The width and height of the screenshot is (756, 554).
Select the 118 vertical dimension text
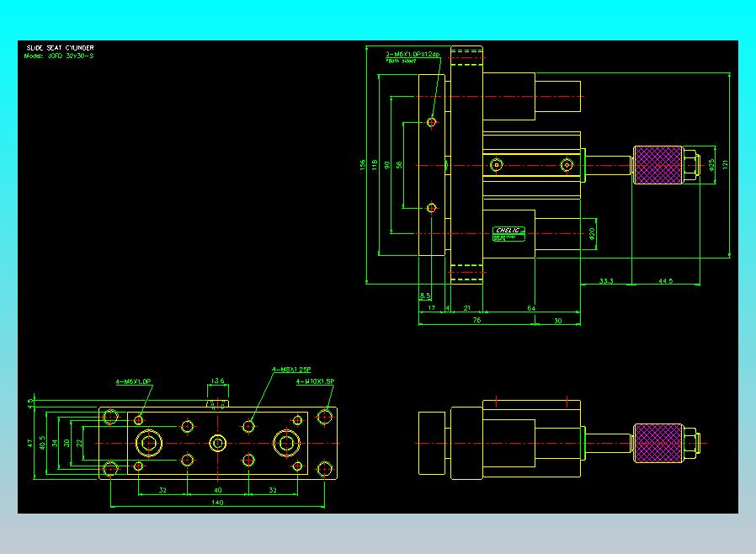tap(374, 165)
